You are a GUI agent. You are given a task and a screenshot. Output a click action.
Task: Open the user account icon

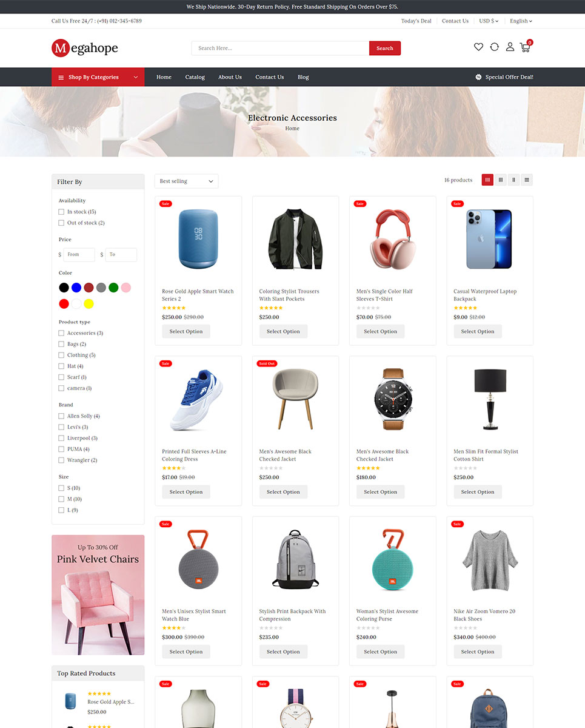point(510,47)
